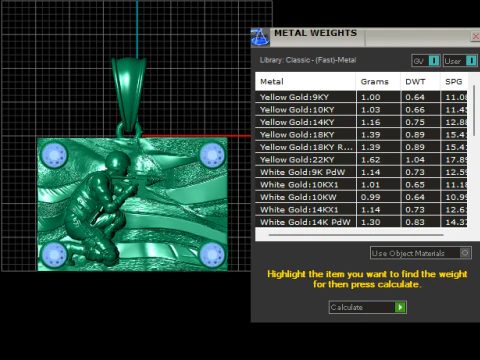This screenshot has height=360, width=480.
Task: Select the bottom-left gemstone on pendant
Action: coord(54,254)
